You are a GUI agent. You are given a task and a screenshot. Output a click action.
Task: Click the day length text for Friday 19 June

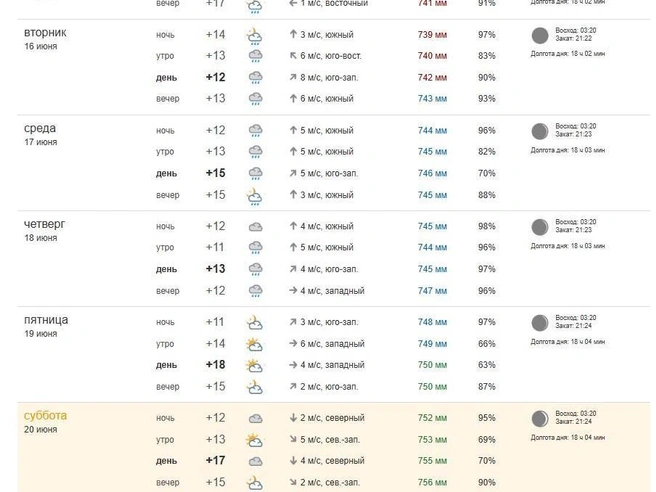tap(568, 342)
